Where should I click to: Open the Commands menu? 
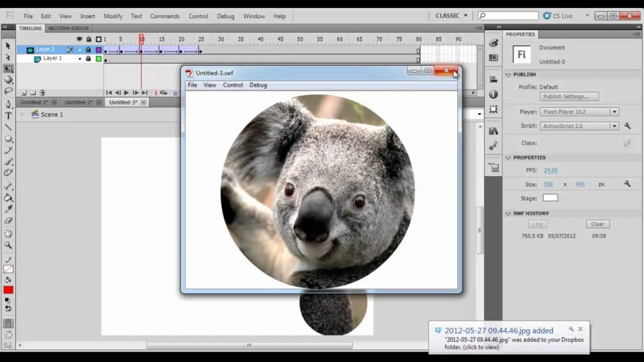[165, 16]
